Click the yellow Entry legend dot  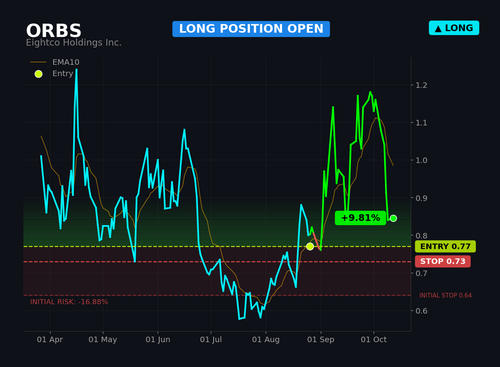[x=39, y=74]
